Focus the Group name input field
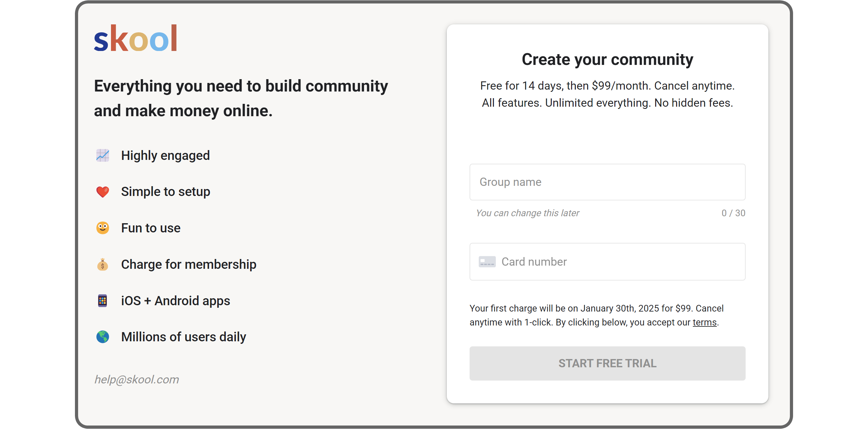 pos(607,182)
